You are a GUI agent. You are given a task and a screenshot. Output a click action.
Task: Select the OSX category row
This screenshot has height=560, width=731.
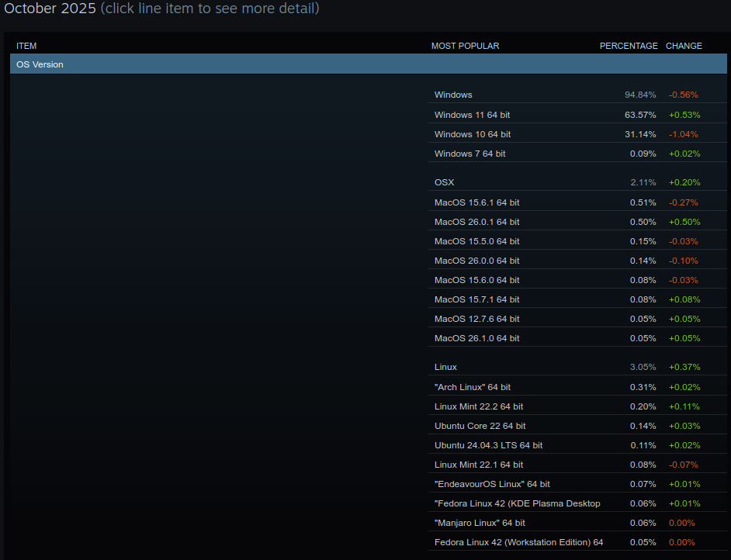click(577, 182)
